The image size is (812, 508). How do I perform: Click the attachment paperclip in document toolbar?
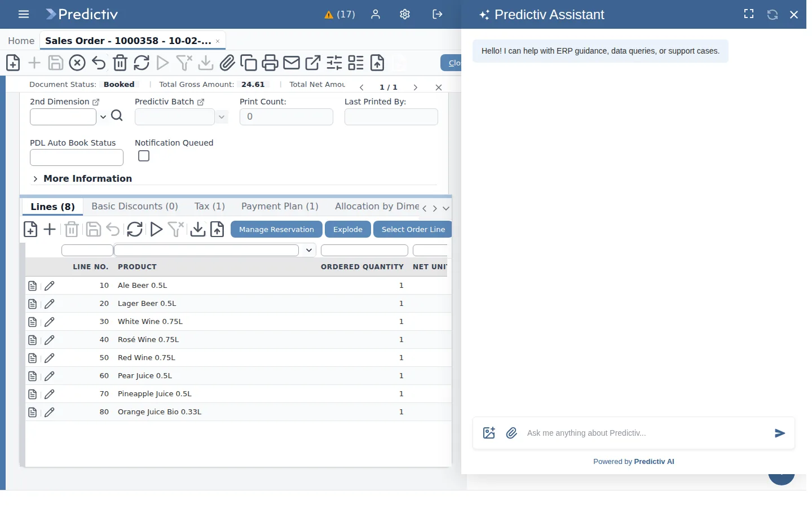[227, 63]
